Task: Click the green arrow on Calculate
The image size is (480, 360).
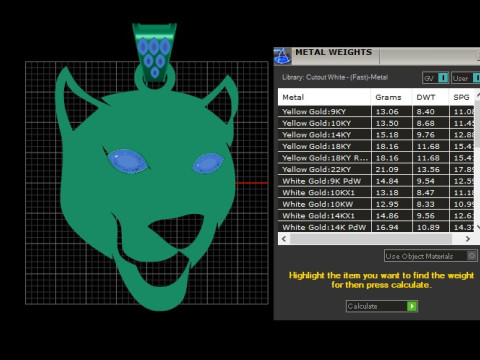Action: coord(412,306)
